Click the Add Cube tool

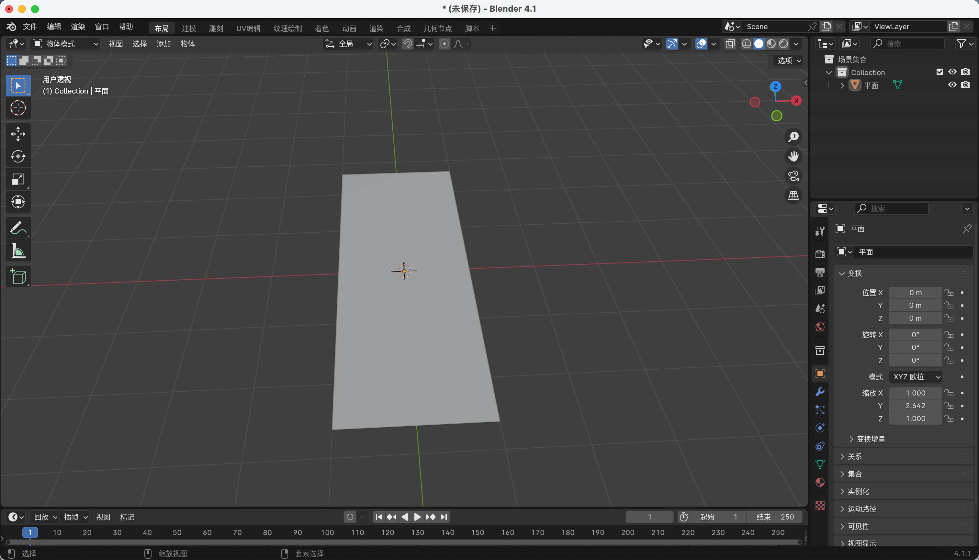tap(18, 276)
